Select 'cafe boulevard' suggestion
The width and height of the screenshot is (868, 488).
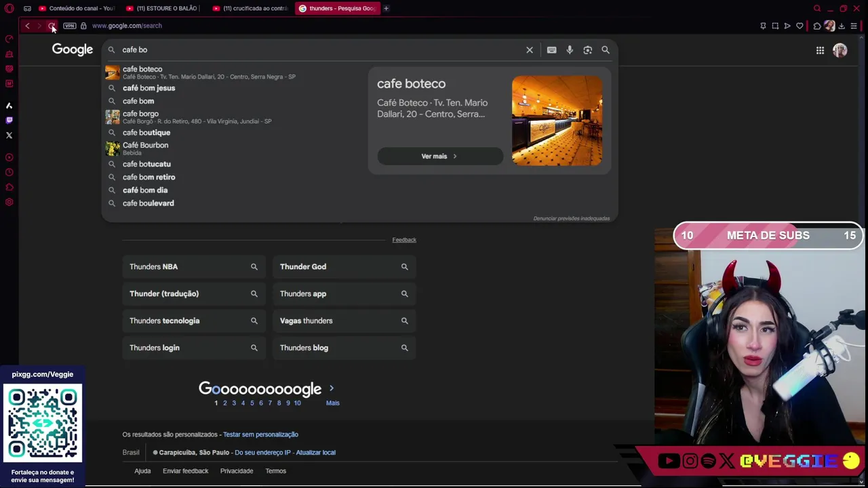point(234,203)
